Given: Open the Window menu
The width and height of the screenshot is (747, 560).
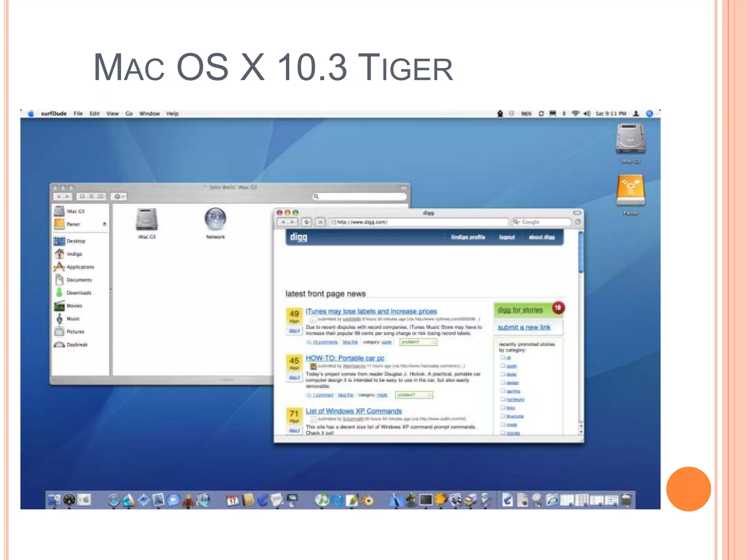Looking at the screenshot, I should click(x=150, y=113).
